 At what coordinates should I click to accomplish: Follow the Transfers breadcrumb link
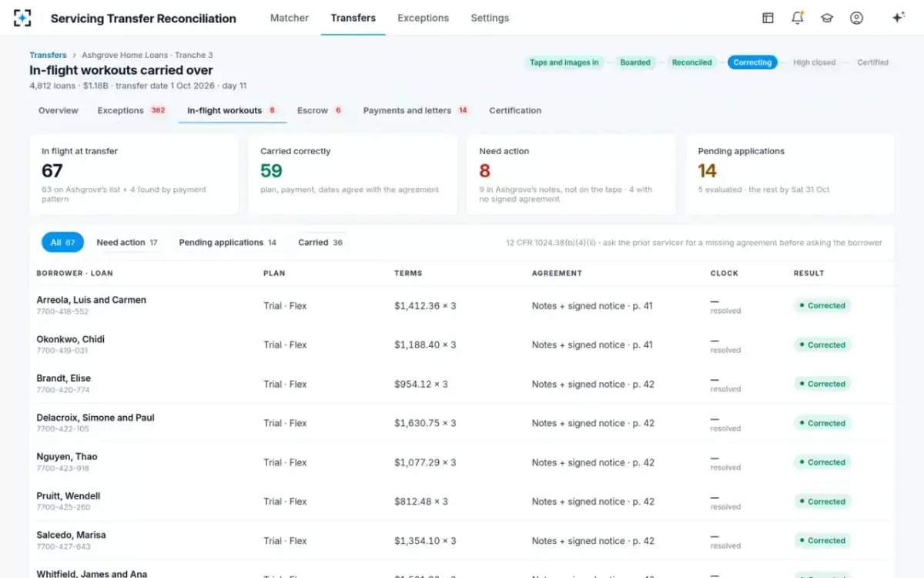[x=48, y=55]
